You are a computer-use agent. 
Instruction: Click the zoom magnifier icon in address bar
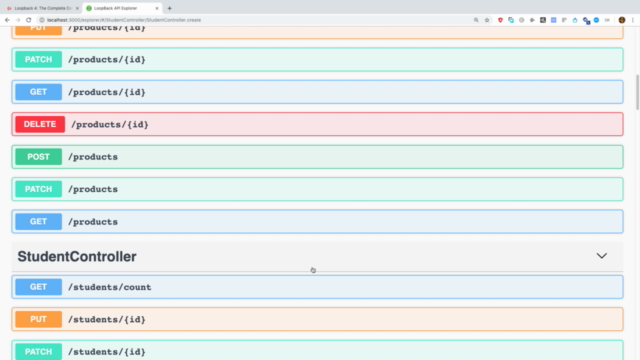point(476,20)
